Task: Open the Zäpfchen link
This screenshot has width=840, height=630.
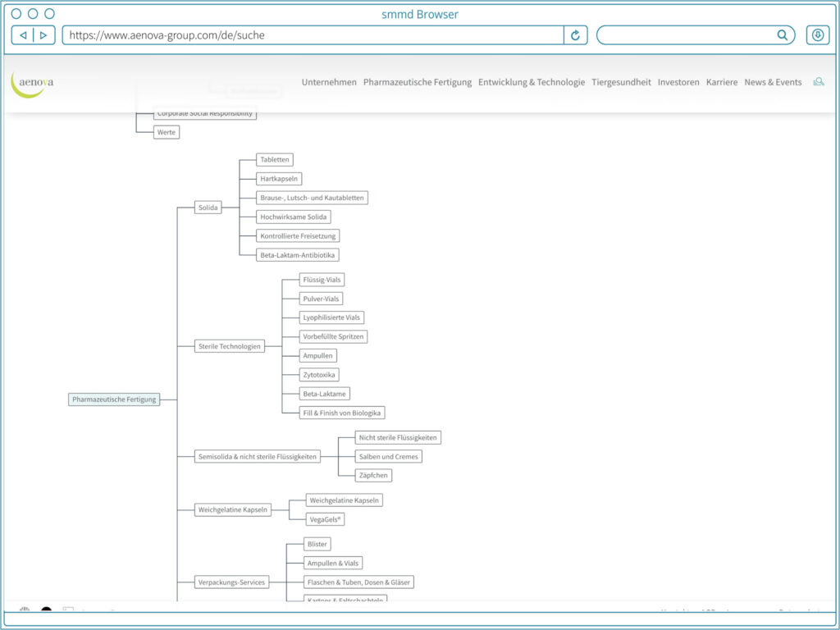Action: pyautogui.click(x=373, y=476)
